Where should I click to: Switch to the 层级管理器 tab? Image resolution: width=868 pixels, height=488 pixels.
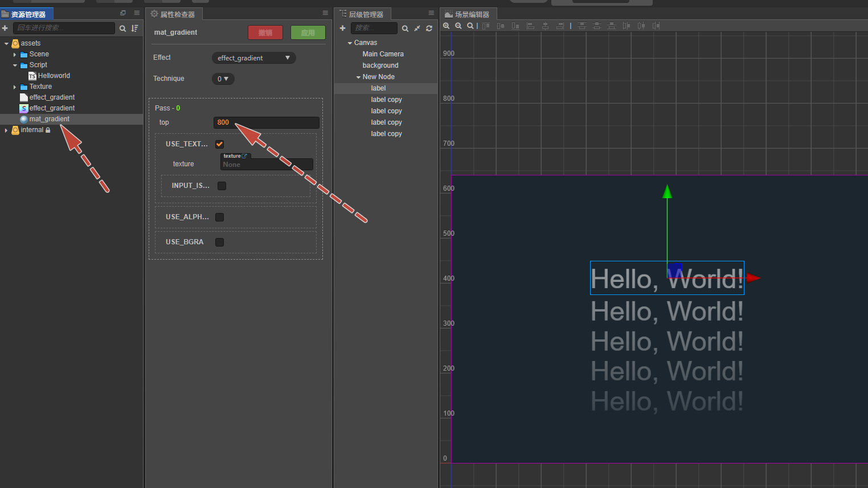coord(362,14)
